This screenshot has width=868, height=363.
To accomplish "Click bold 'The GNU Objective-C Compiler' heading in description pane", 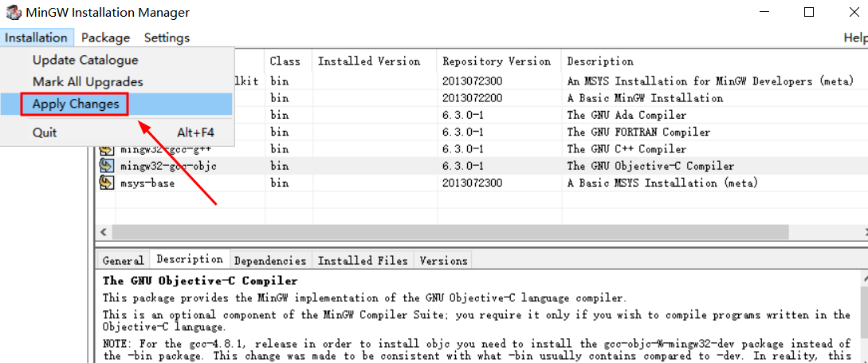I will tap(200, 280).
